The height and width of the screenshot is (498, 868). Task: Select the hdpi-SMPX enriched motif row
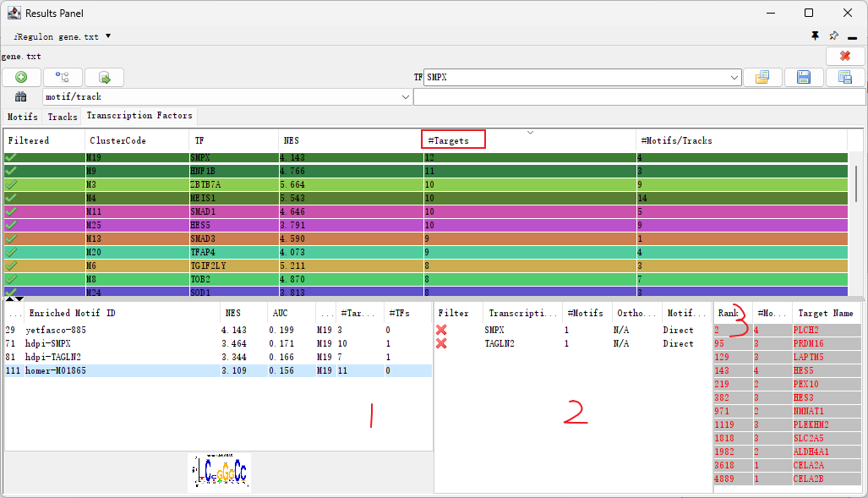[59, 343]
